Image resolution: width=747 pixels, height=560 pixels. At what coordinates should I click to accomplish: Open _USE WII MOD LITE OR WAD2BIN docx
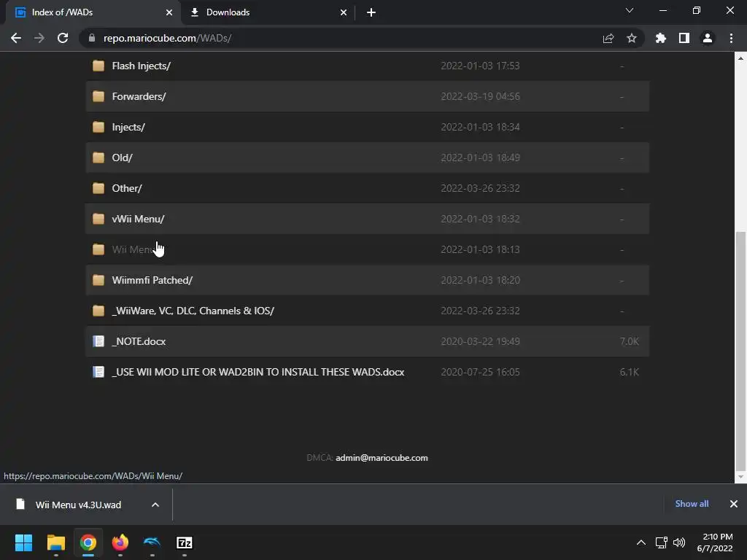click(258, 372)
